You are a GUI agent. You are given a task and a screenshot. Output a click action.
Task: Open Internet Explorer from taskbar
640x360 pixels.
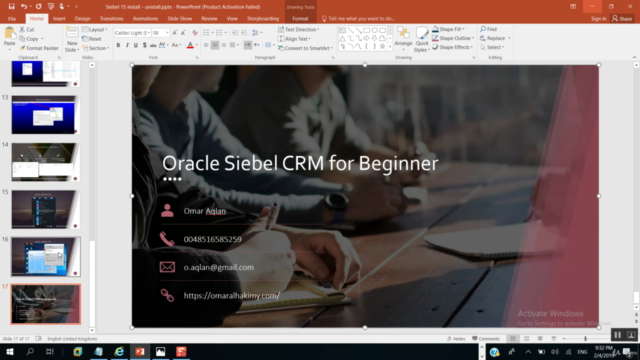pos(119,351)
